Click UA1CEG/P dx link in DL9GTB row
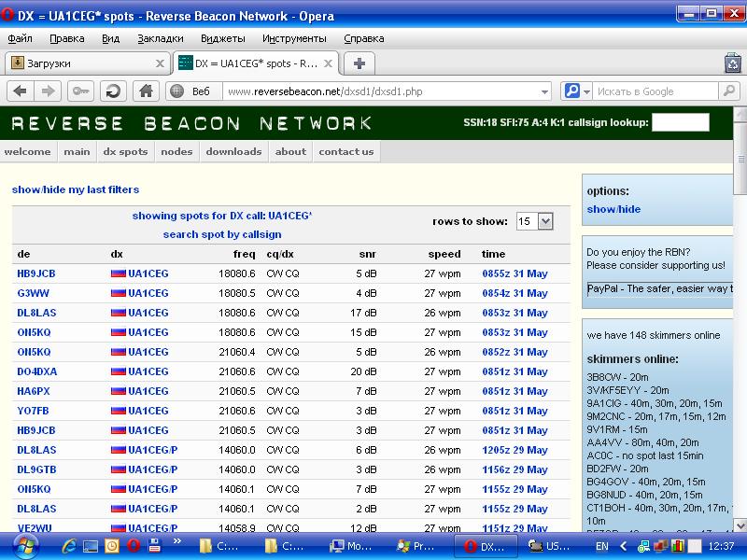 click(153, 469)
